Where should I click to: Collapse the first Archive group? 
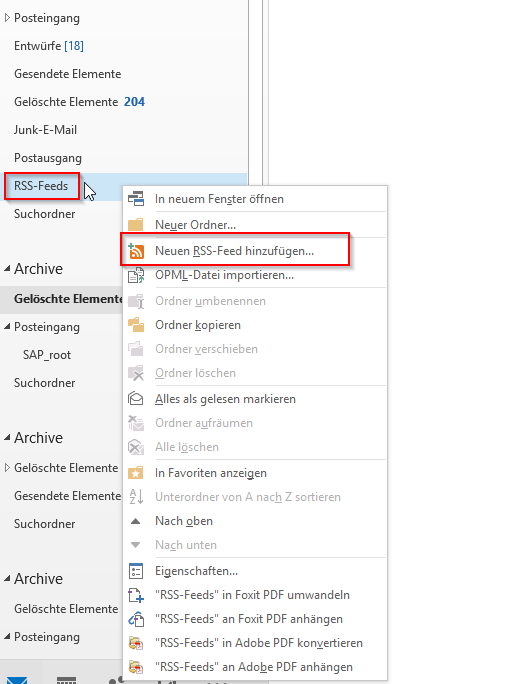[x=7, y=269]
